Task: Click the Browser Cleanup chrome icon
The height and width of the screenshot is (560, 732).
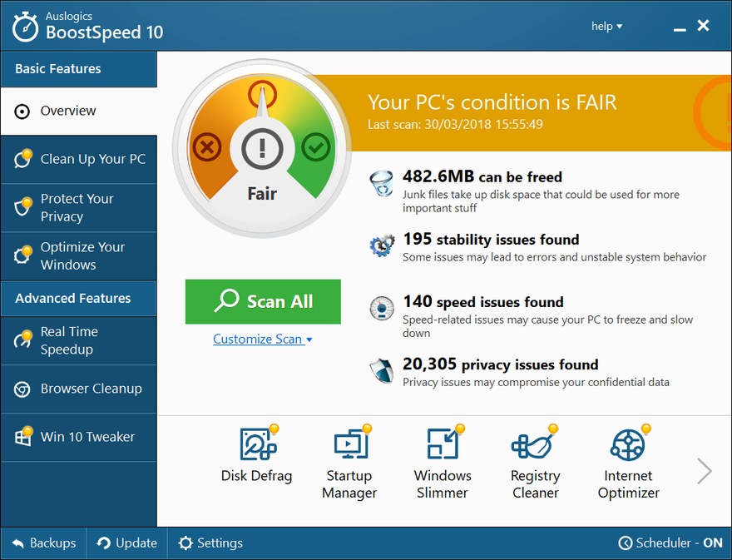Action: point(22,389)
